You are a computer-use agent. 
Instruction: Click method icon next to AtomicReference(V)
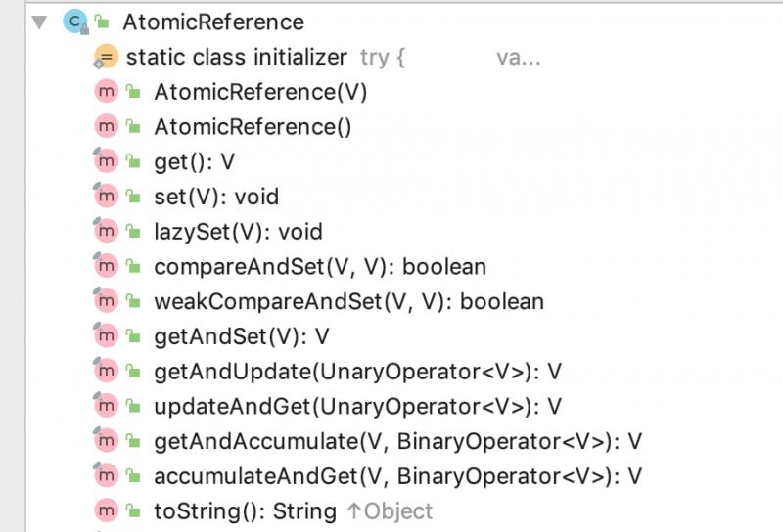click(x=106, y=91)
